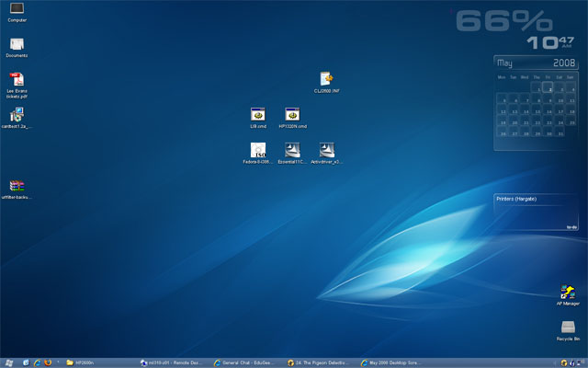Select highlighted day 2 in calendar widget

548,87
